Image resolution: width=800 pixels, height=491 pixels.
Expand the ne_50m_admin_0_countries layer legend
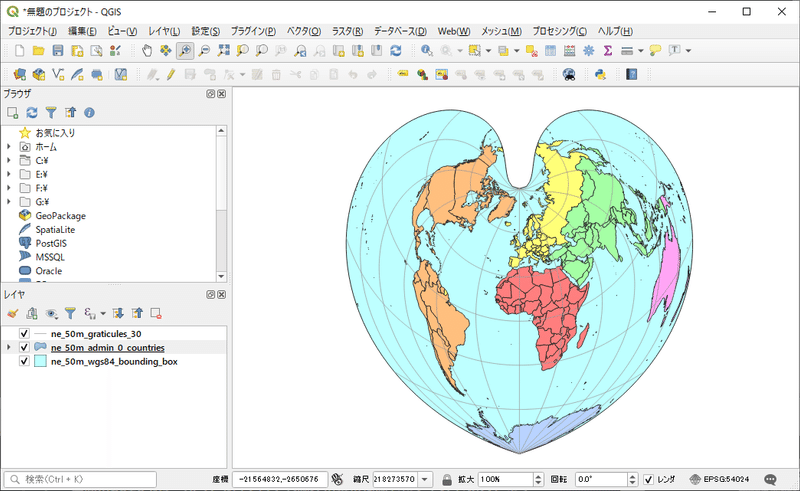point(8,347)
